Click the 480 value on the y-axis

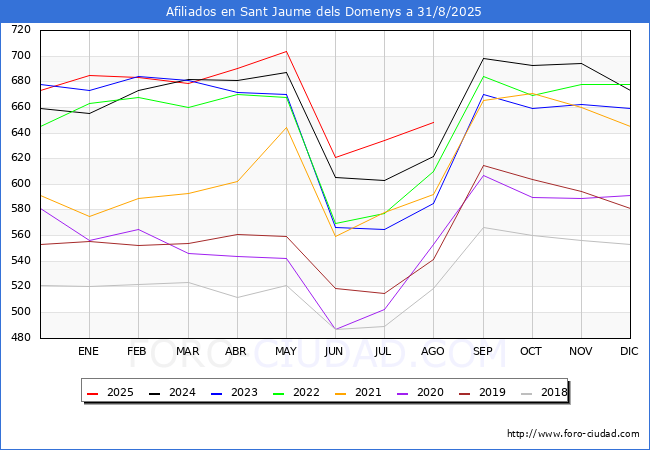click(x=20, y=338)
